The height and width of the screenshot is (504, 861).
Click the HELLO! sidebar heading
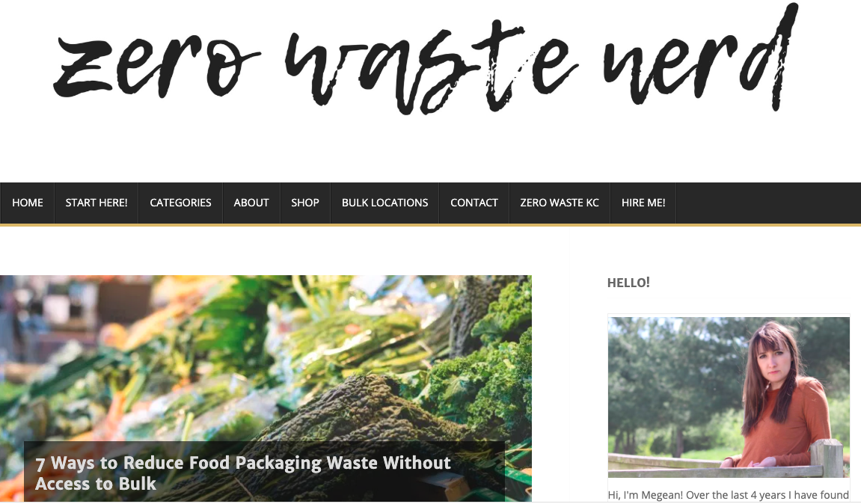click(x=628, y=283)
